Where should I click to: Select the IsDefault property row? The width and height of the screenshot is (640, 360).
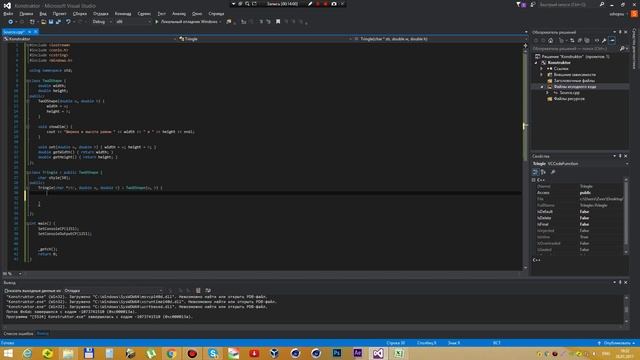tap(579, 212)
